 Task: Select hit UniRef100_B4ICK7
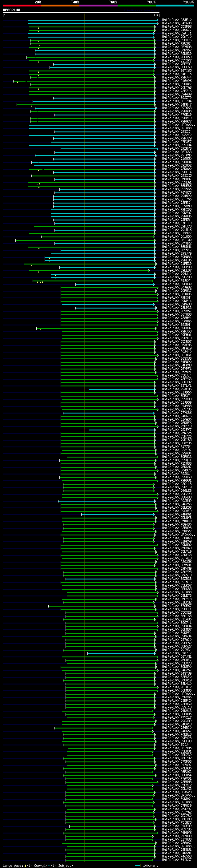(176, 860)
